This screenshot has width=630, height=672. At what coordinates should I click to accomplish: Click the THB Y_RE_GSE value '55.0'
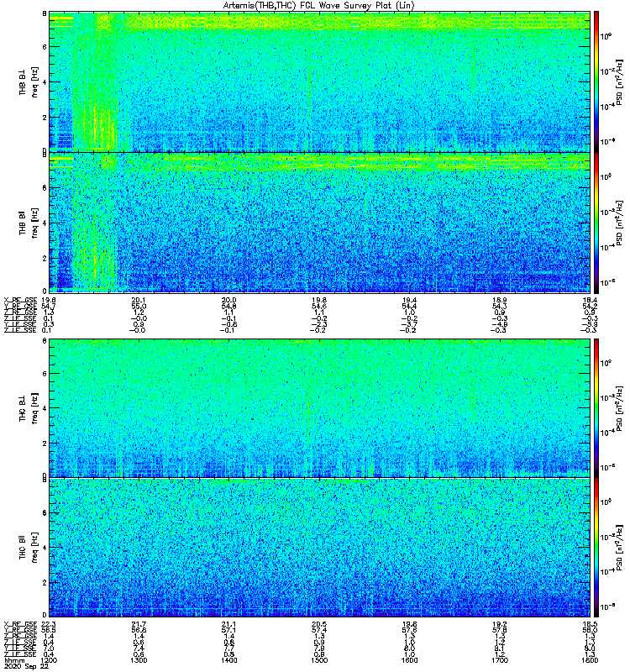139,307
